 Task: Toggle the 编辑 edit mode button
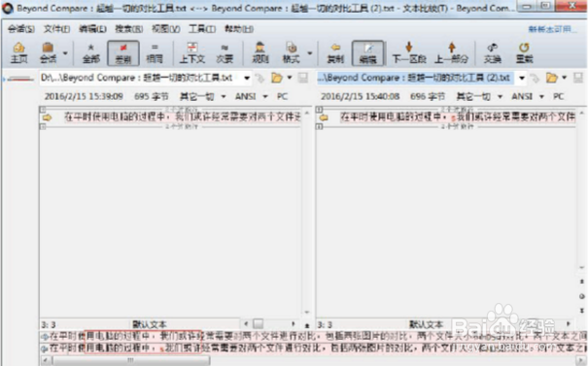368,52
